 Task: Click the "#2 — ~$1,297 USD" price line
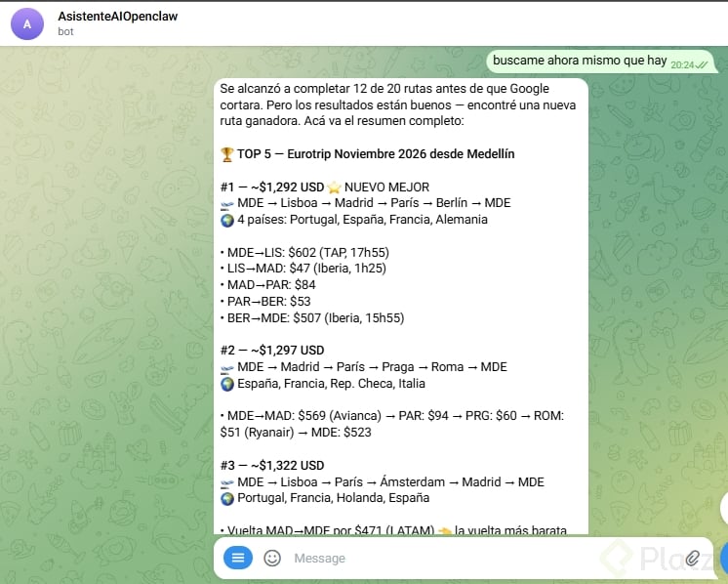[x=272, y=351]
